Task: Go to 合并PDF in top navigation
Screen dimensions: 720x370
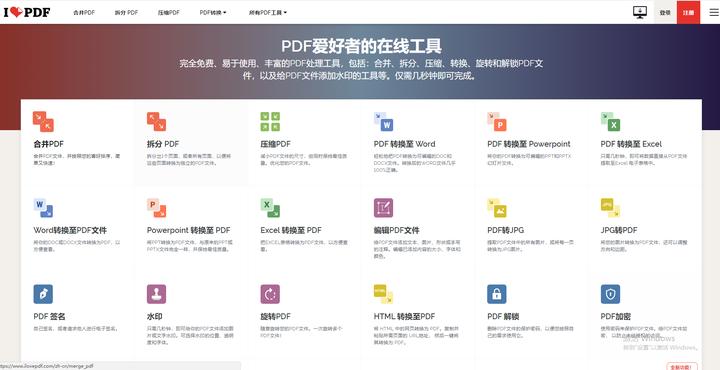Action: tap(84, 13)
